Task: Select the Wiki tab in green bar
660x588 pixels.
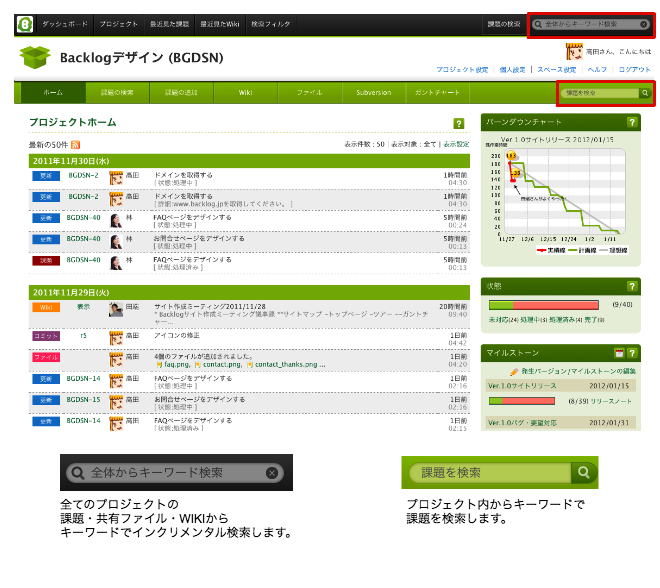Action: [245, 93]
